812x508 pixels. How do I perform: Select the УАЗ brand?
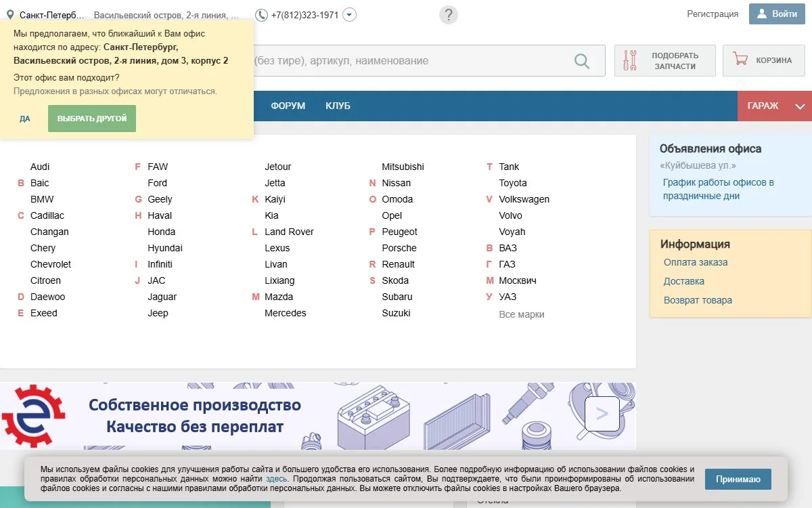tap(507, 297)
